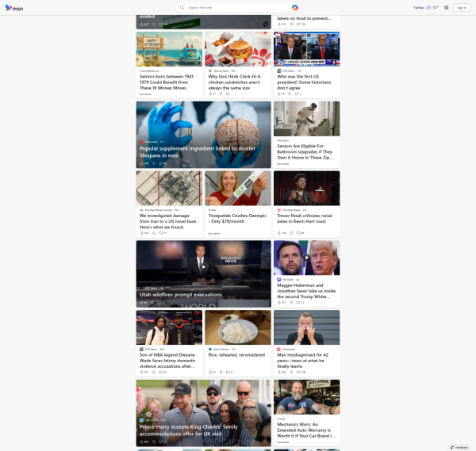Viewport: 476px width, 451px height.
Task: Open comments on the Maggie Haberman story
Action: click(x=298, y=303)
